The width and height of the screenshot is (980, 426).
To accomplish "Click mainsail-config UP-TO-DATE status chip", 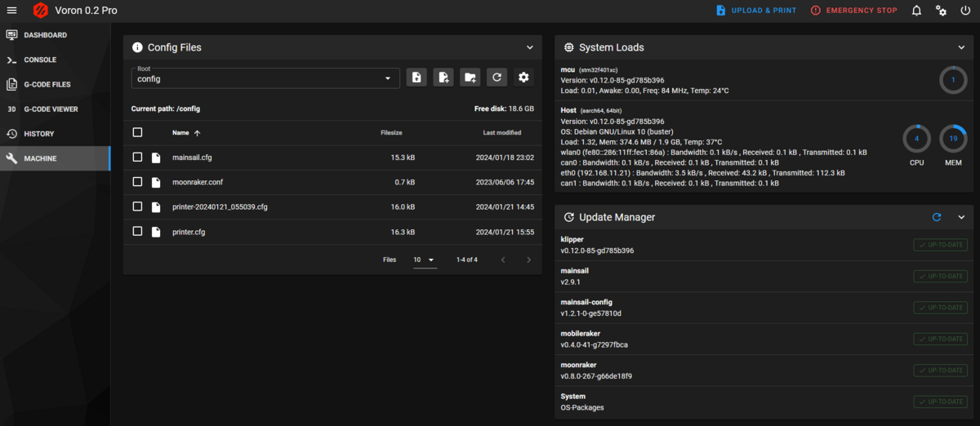I will (x=940, y=308).
